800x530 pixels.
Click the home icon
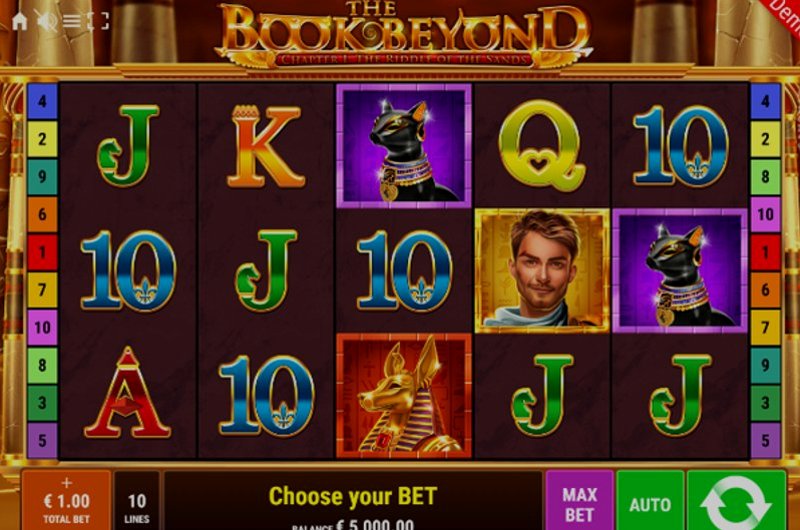coord(19,21)
